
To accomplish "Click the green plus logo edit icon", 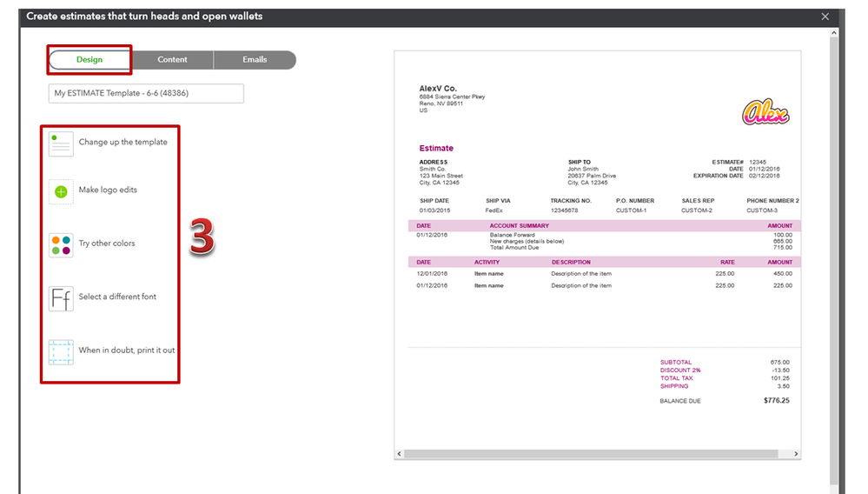I will pos(61,191).
